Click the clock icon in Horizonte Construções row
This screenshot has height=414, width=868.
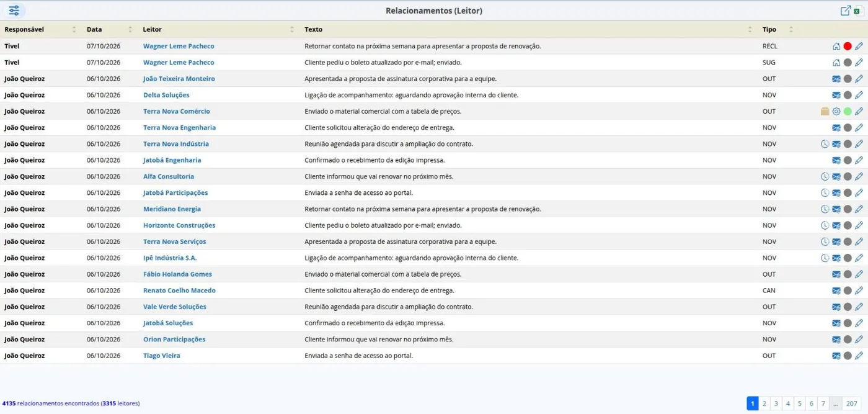[825, 225]
